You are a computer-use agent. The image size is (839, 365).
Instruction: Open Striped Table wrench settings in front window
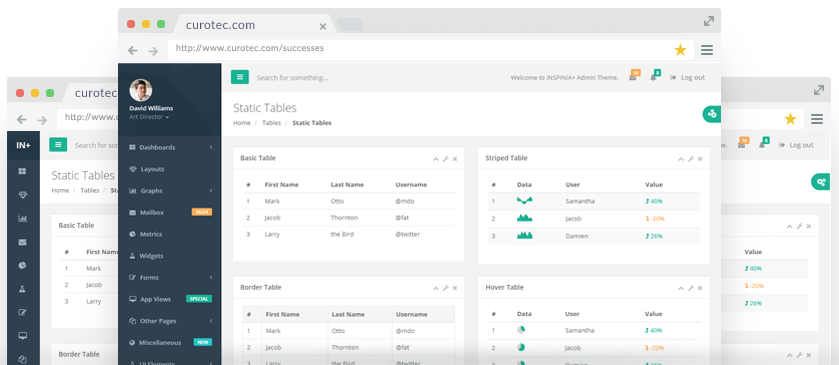tap(691, 158)
